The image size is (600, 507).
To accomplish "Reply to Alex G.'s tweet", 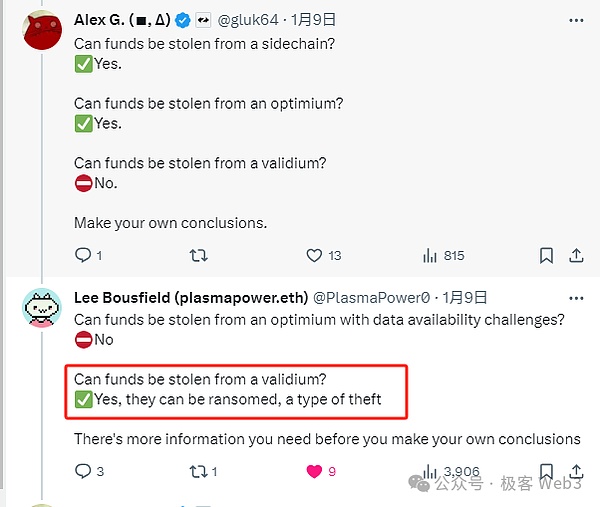I will [83, 256].
